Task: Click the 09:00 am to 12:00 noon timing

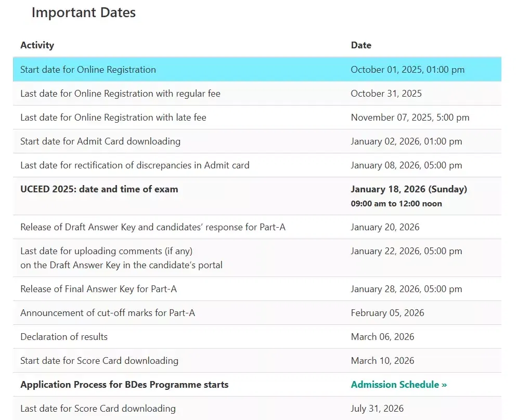Action: (x=396, y=204)
